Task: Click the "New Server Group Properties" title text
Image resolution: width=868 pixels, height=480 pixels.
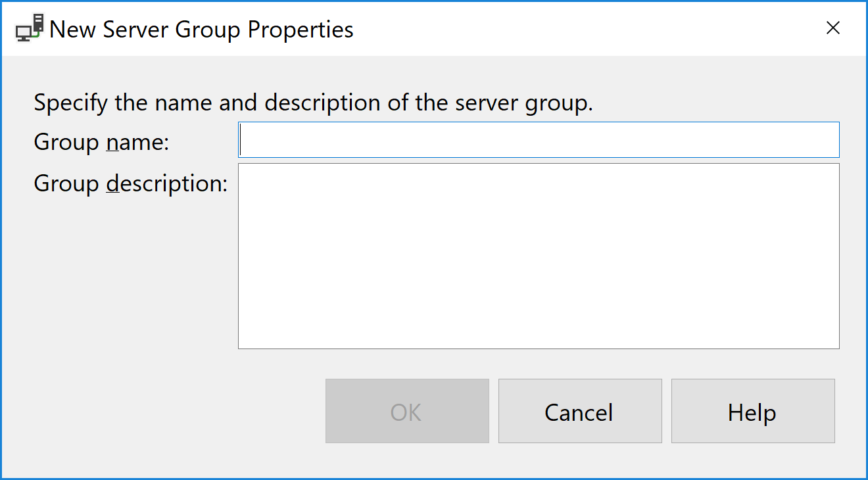Action: 201,30
